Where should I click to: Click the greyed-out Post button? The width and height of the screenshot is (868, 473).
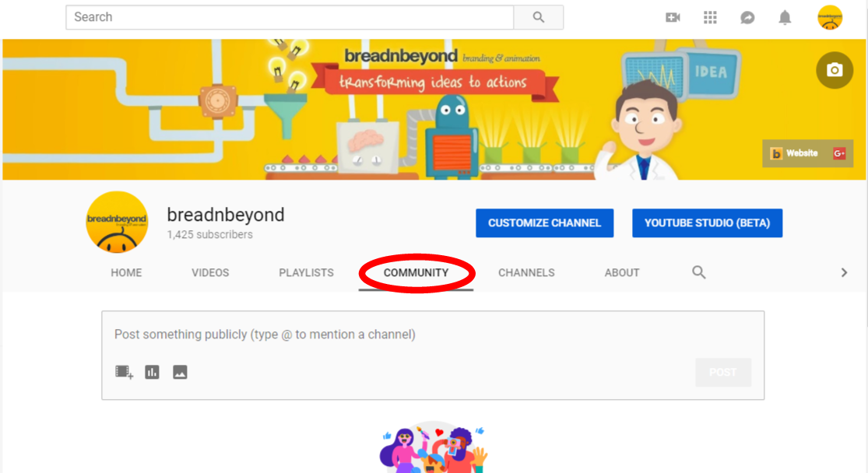(723, 373)
